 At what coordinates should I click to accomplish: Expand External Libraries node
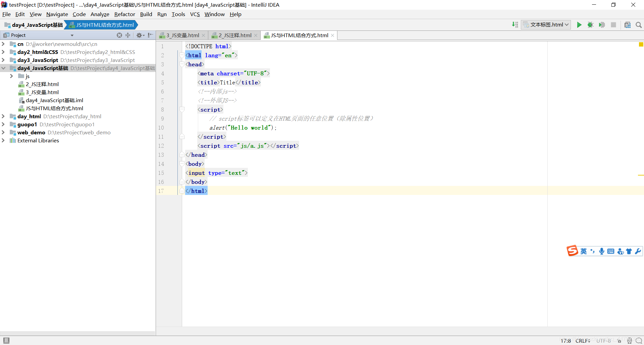[x=3, y=140]
